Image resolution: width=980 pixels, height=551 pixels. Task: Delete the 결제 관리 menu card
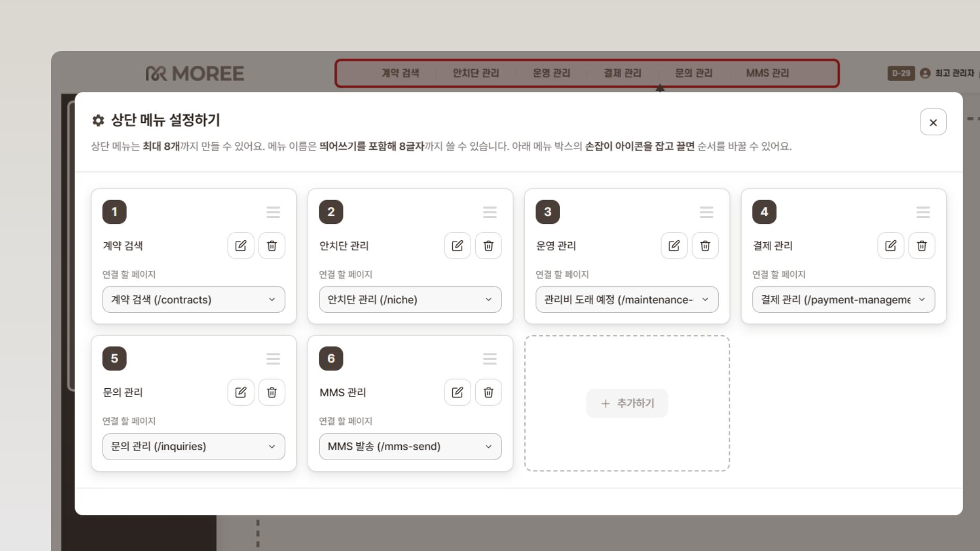pyautogui.click(x=922, y=246)
